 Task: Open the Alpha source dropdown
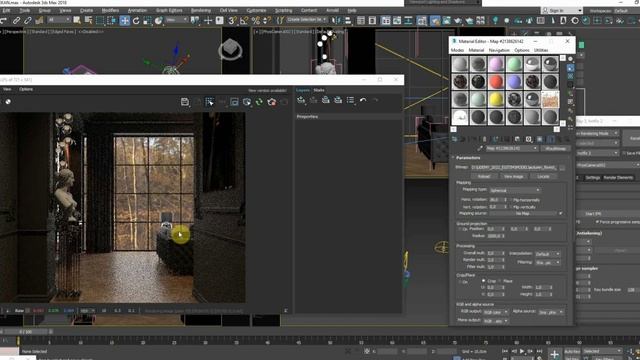(551, 312)
